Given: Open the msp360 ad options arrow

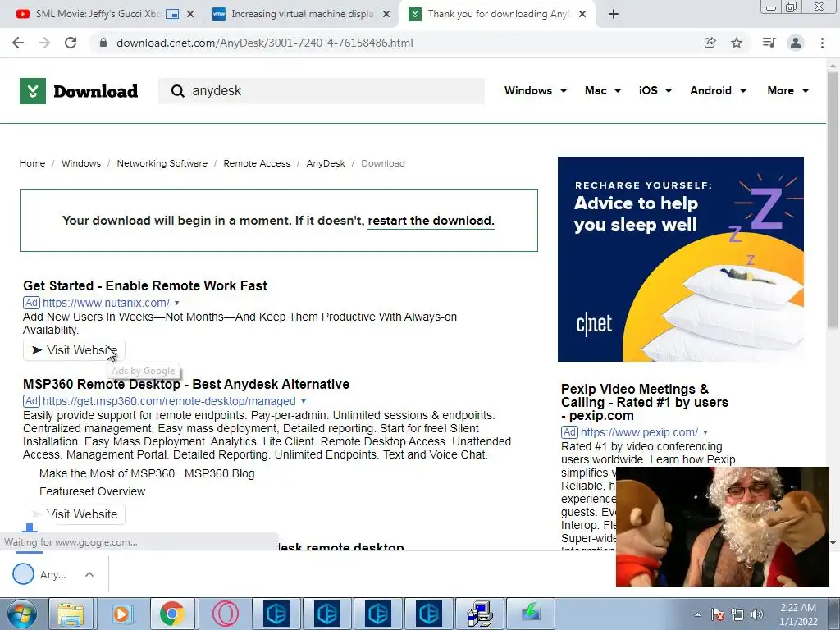Looking at the screenshot, I should (304, 401).
